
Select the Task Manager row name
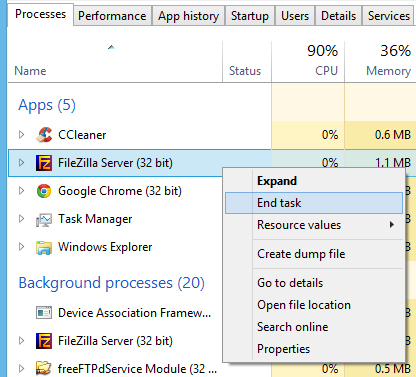pyautogui.click(x=95, y=219)
